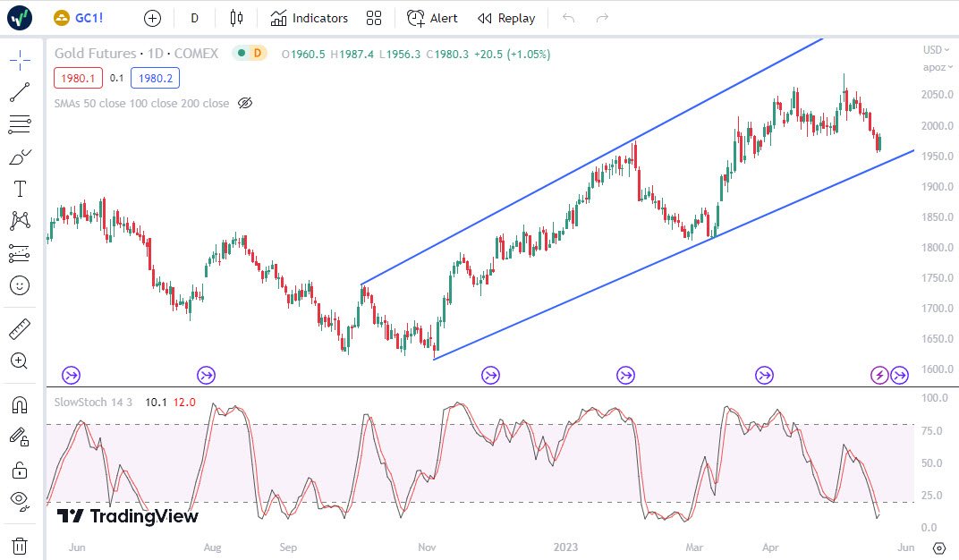Toggle hide all drawings eye icon
The image size is (959, 560).
(x=20, y=499)
